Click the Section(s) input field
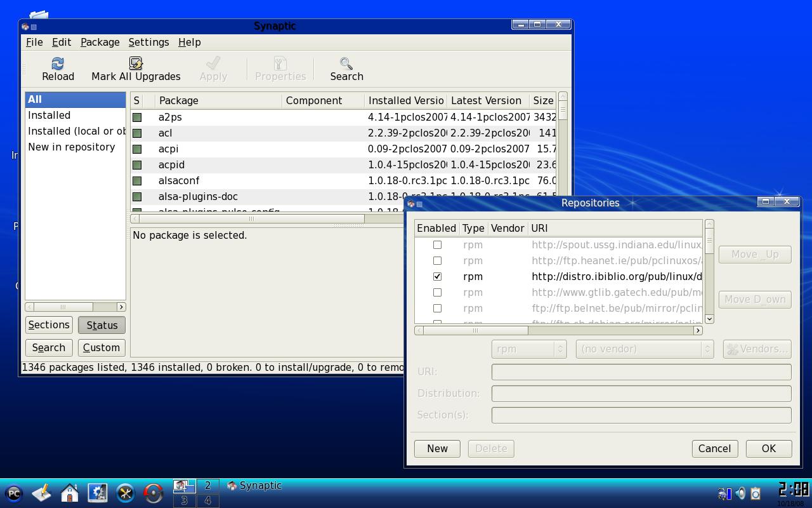812x508 pixels. click(x=641, y=415)
